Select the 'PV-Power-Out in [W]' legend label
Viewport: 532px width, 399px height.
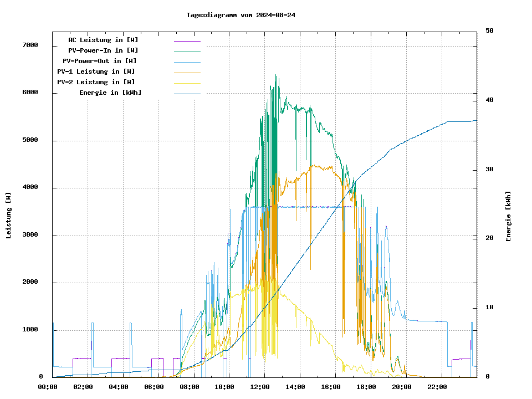coord(99,62)
